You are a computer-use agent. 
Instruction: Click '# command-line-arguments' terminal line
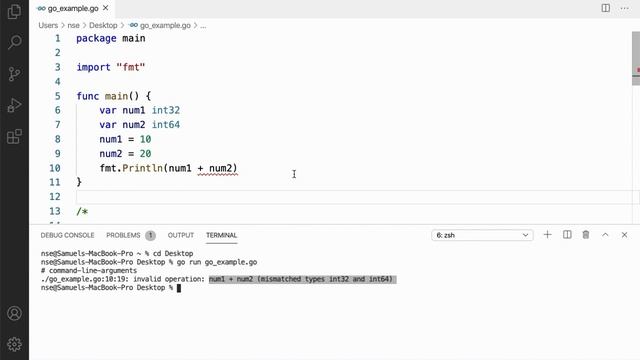pos(89,271)
